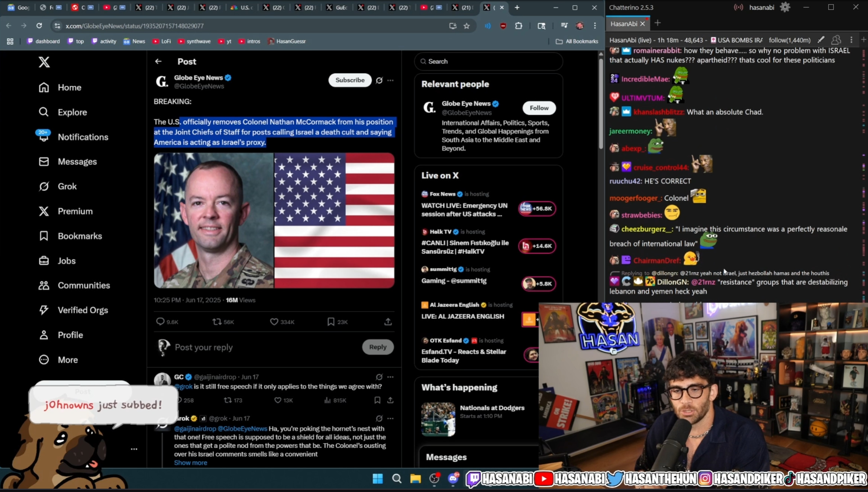The image size is (868, 492).
Task: Like GC's reply with 13K likes
Action: (x=278, y=400)
